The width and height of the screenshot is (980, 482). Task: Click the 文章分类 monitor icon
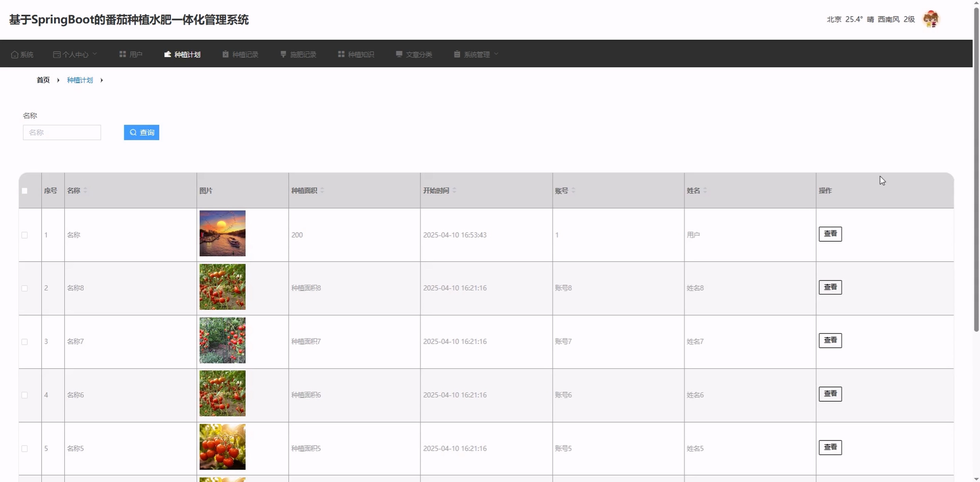pyautogui.click(x=399, y=54)
